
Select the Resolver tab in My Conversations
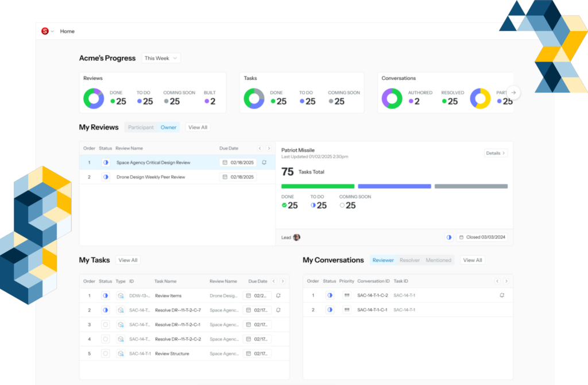click(409, 260)
